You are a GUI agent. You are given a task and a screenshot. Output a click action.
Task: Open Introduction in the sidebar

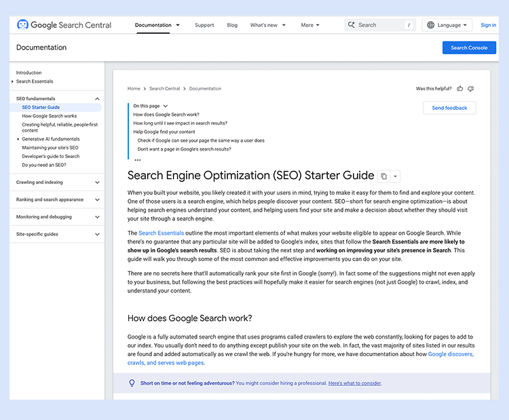pyautogui.click(x=29, y=73)
